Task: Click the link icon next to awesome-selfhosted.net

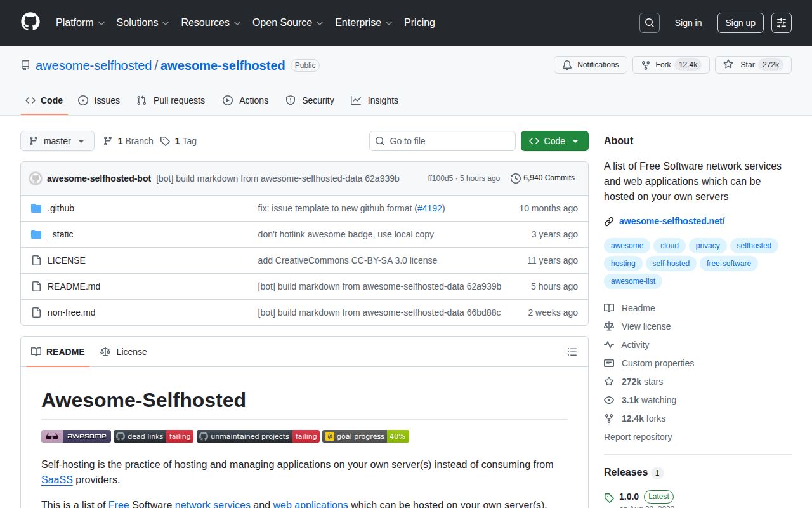Action: pos(609,221)
